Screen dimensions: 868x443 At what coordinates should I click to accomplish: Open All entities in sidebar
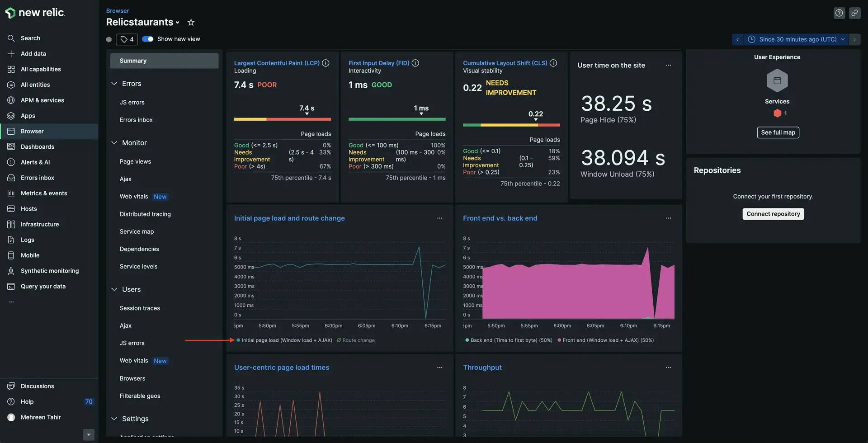click(35, 85)
